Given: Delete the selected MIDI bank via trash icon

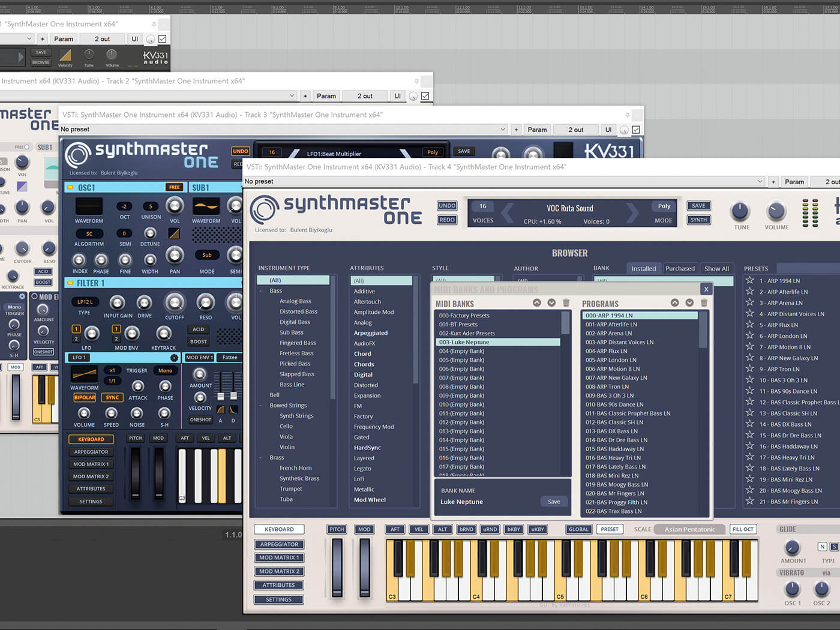Looking at the screenshot, I should tap(566, 303).
